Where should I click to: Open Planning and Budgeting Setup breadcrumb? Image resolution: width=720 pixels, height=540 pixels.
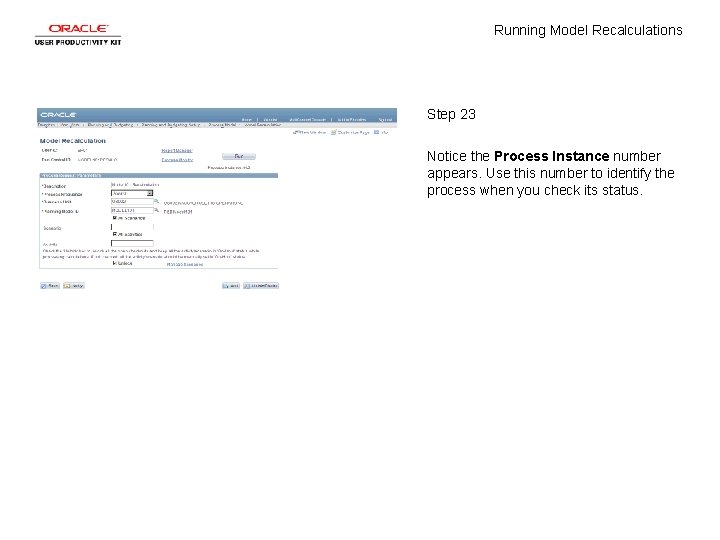[171, 125]
